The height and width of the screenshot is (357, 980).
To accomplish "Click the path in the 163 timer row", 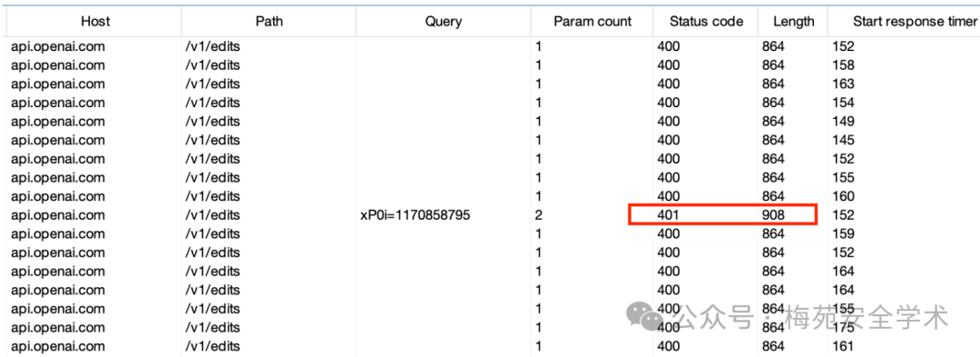I will click(x=212, y=84).
